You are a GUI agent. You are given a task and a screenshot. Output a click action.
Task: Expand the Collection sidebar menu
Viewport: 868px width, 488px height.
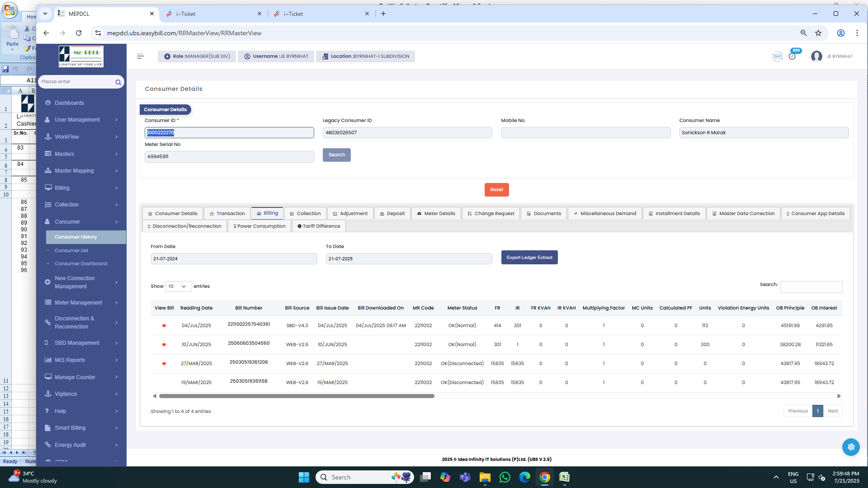(x=81, y=205)
